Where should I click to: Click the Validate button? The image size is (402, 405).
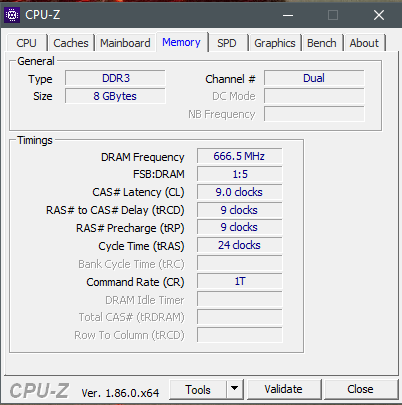(x=284, y=389)
